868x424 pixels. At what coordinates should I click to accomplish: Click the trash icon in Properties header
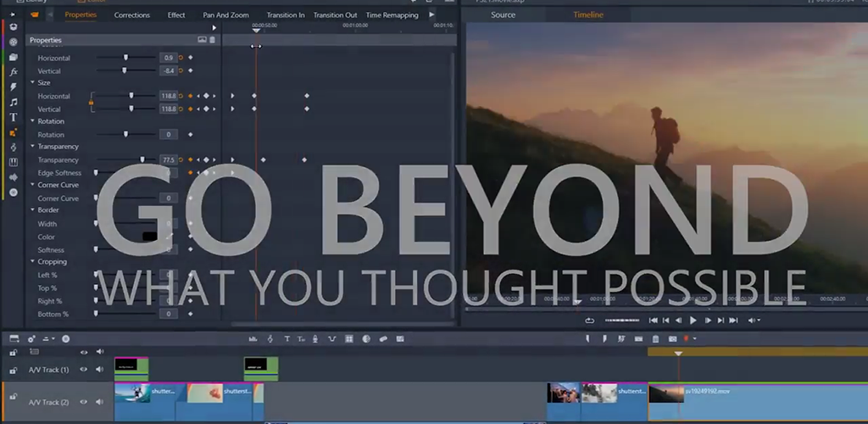[x=212, y=40]
